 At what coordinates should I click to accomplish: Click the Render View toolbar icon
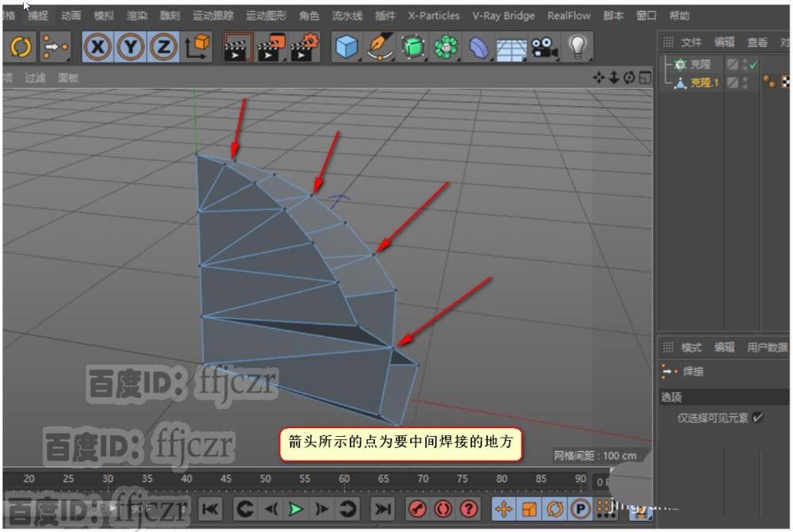237,46
